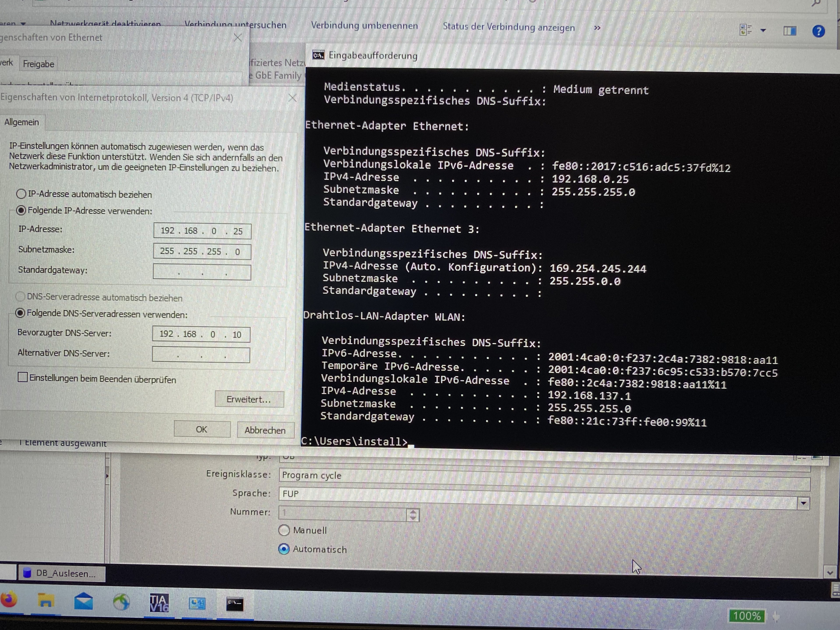Click the Nummer spinner up arrow
Image resolution: width=840 pixels, height=630 pixels.
(x=413, y=512)
